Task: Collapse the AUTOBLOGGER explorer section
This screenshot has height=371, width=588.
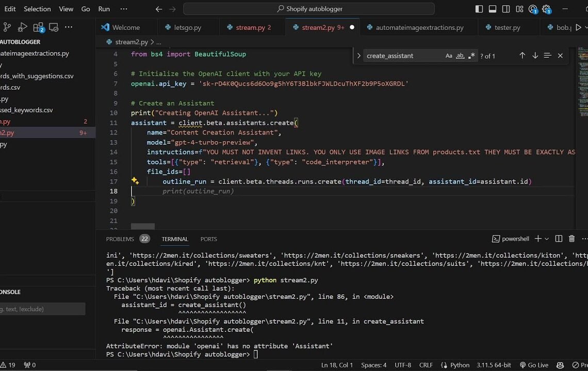Action: (x=20, y=42)
